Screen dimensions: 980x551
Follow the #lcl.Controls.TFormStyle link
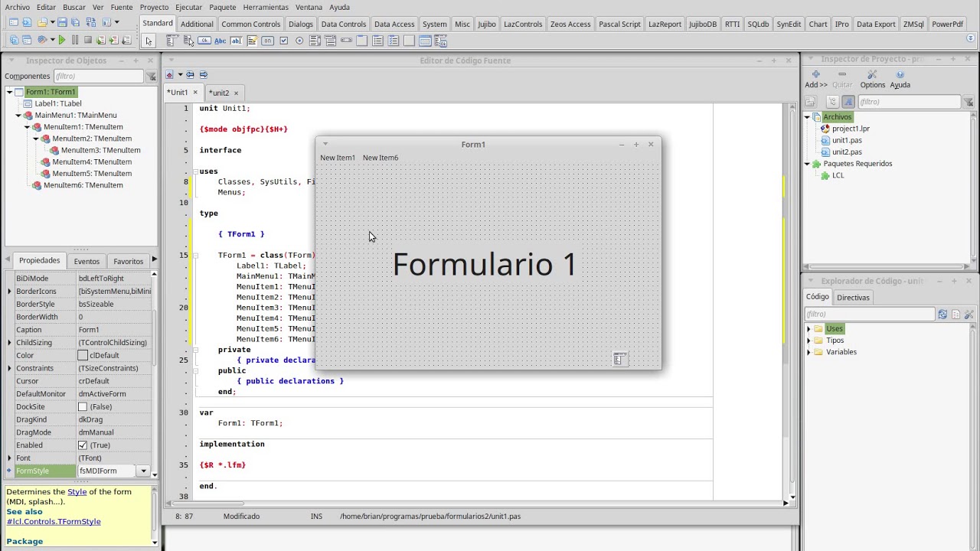point(54,522)
